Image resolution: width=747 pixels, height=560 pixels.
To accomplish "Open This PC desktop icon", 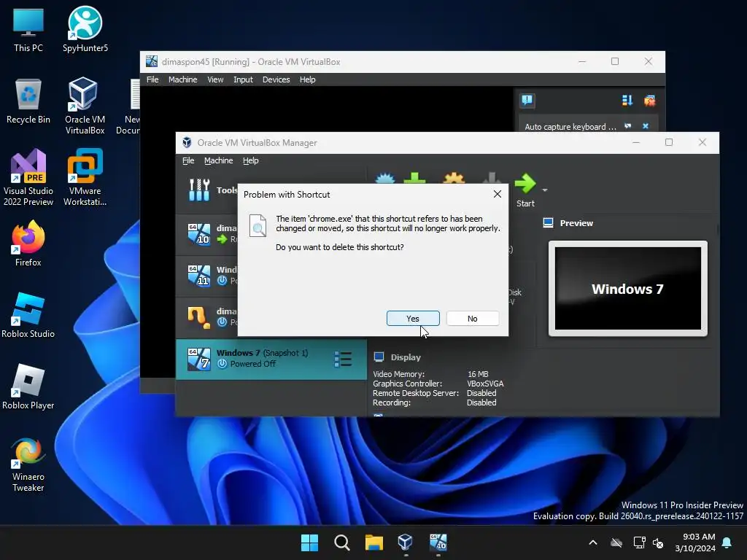I will point(28,29).
